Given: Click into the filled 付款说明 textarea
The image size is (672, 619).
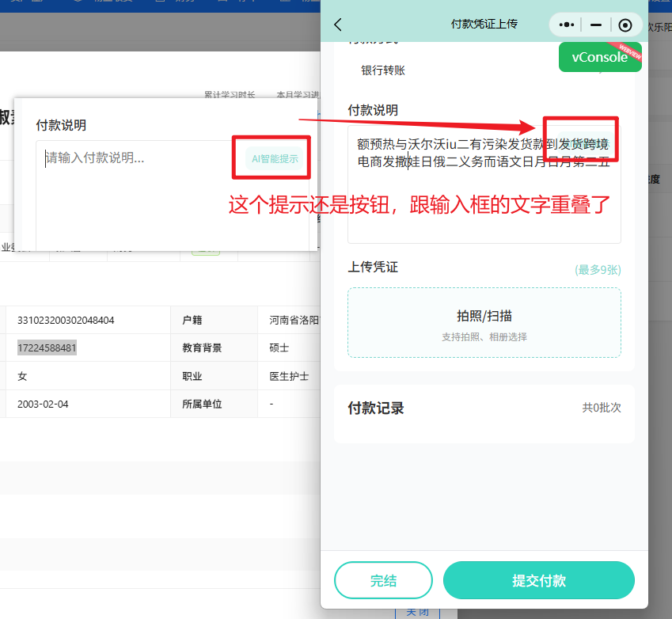Looking at the screenshot, I should [483, 198].
